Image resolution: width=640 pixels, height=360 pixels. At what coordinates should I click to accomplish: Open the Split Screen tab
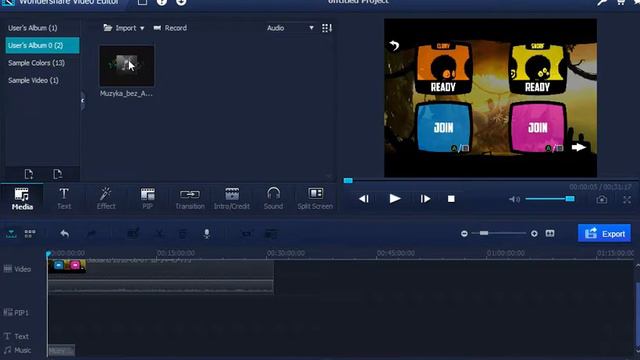[x=315, y=199]
